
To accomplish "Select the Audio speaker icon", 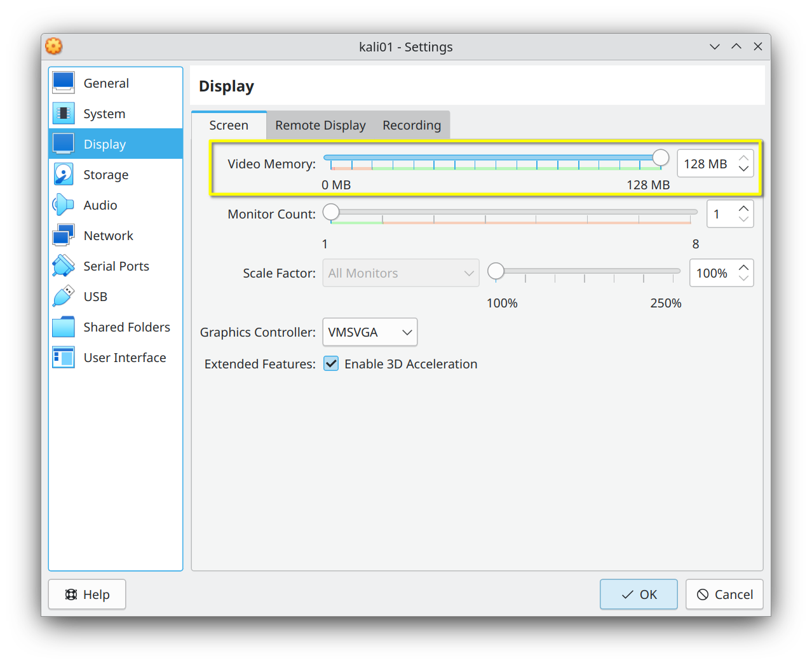I will click(64, 205).
